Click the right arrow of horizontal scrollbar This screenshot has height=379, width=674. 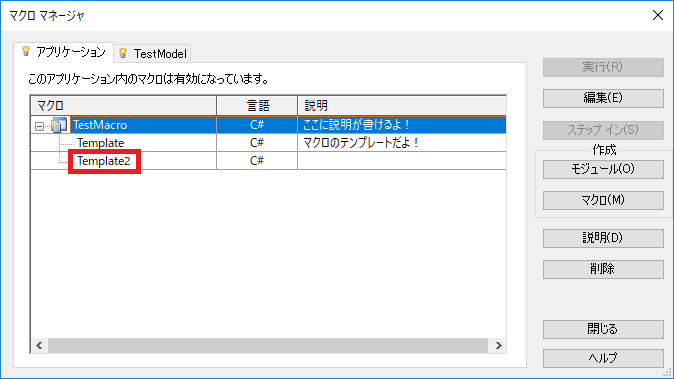pos(498,345)
